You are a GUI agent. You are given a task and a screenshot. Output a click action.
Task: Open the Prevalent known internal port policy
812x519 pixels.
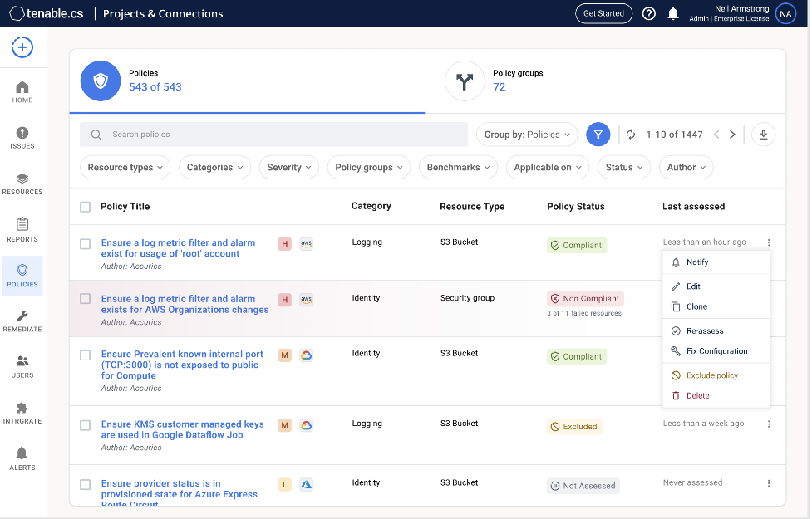(182, 362)
